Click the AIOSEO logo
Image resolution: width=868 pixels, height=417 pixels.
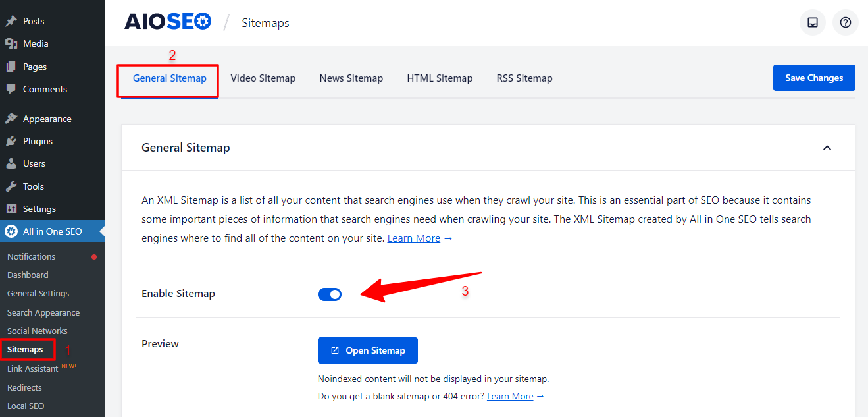(x=168, y=22)
